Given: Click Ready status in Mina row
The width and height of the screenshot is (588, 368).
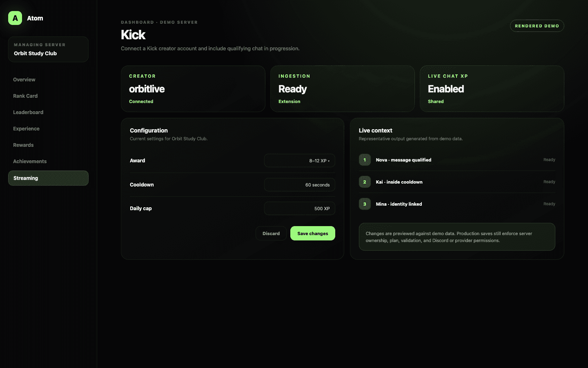Looking at the screenshot, I should click(x=549, y=204).
